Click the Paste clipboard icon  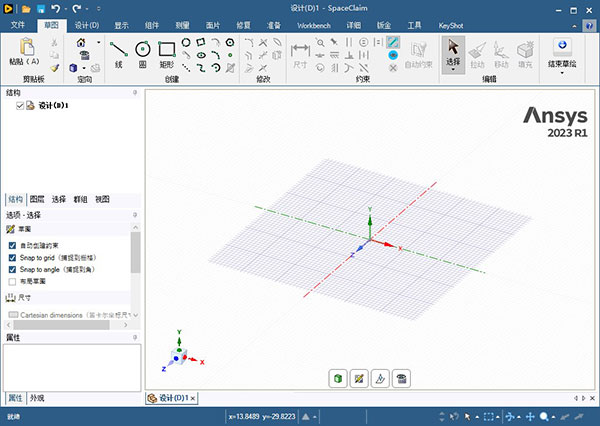click(x=29, y=48)
